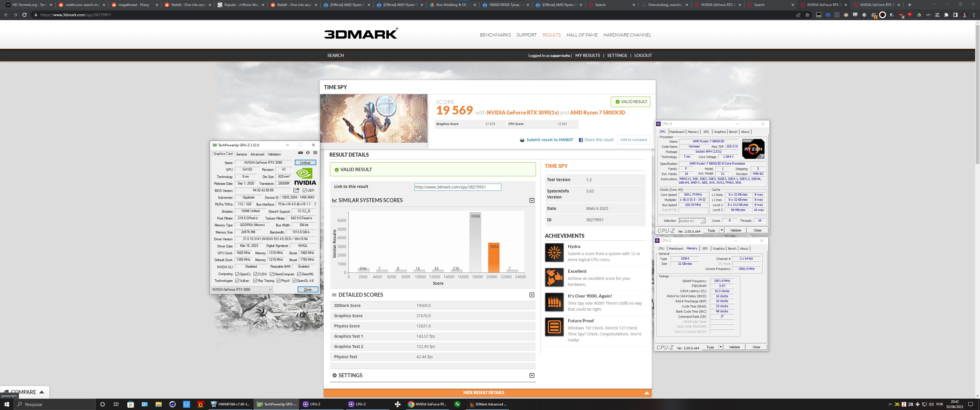
Task: Open the GPU-Z hamburger menu icon
Action: point(315,153)
